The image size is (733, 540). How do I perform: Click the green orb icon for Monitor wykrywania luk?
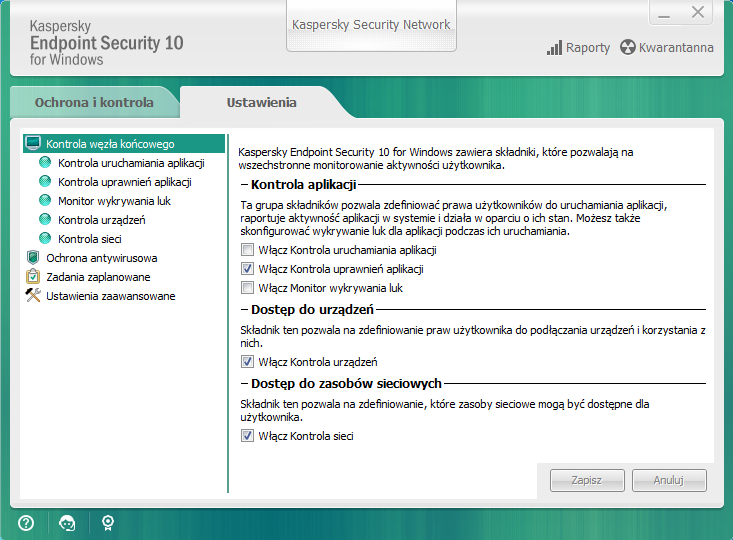point(45,201)
